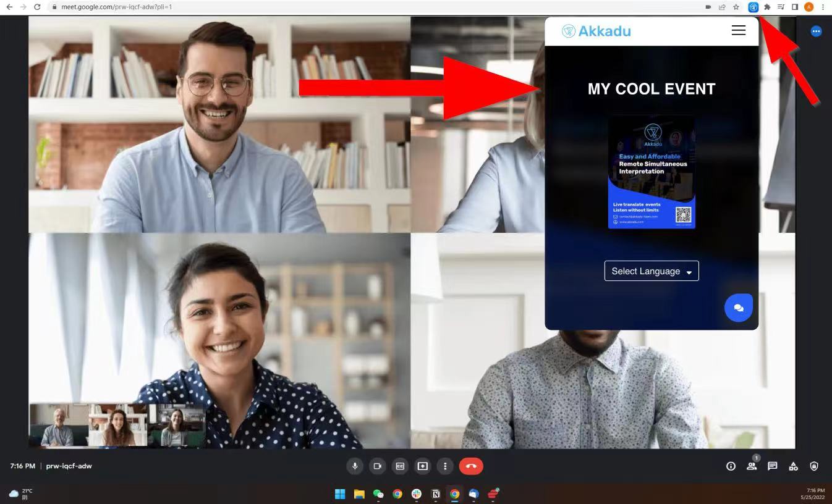Open the Akkadu chat bubble button
The image size is (832, 504).
pyautogui.click(x=738, y=308)
